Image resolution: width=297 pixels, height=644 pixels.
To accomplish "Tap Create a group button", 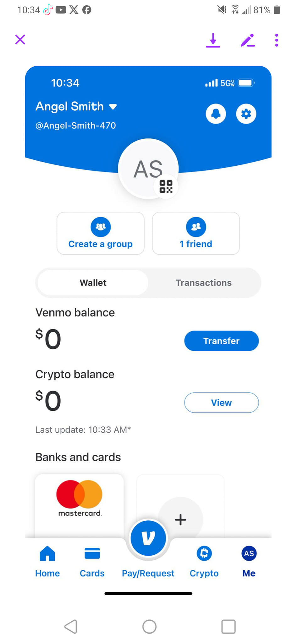I will click(101, 233).
